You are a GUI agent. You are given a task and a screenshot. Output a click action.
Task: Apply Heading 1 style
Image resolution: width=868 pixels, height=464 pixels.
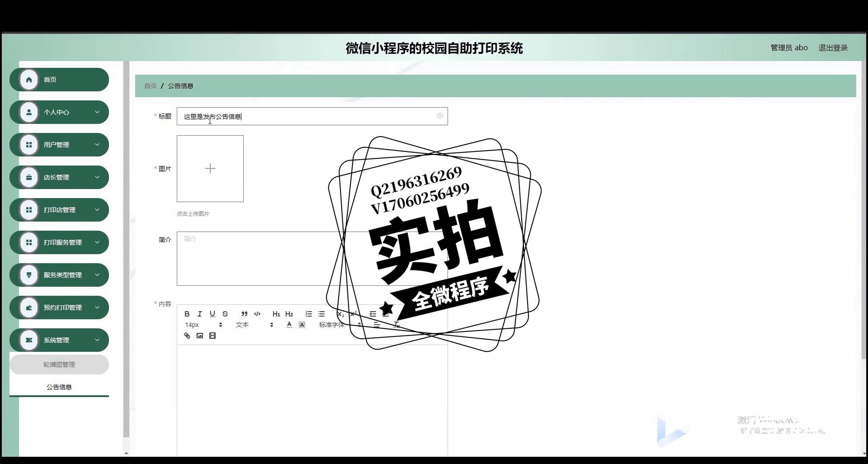click(x=276, y=314)
